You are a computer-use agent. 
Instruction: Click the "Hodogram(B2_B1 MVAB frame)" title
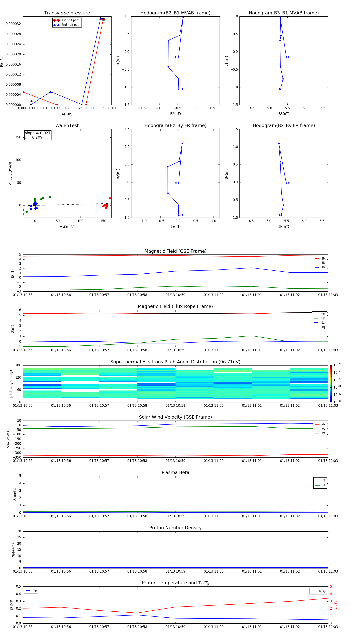coord(175,13)
